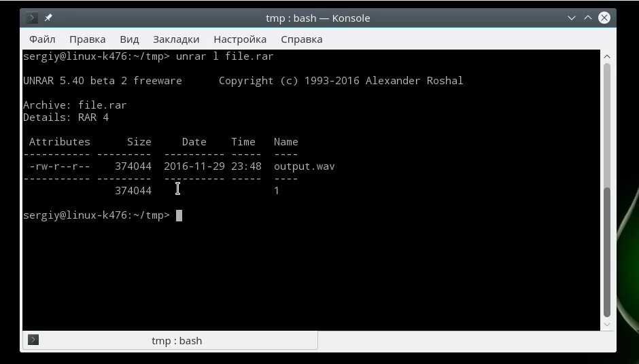
Task: Maximize the Konsole window using the up chevron
Action: (587, 18)
